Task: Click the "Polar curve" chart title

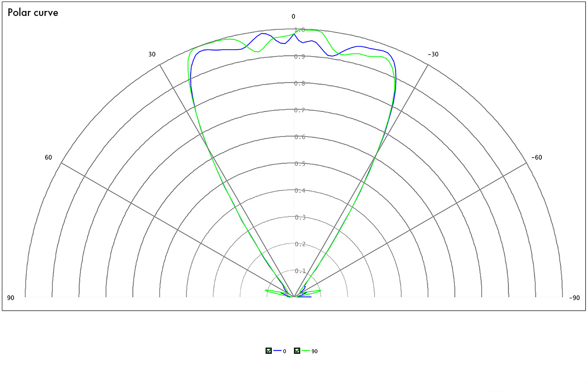Action: pyautogui.click(x=33, y=13)
